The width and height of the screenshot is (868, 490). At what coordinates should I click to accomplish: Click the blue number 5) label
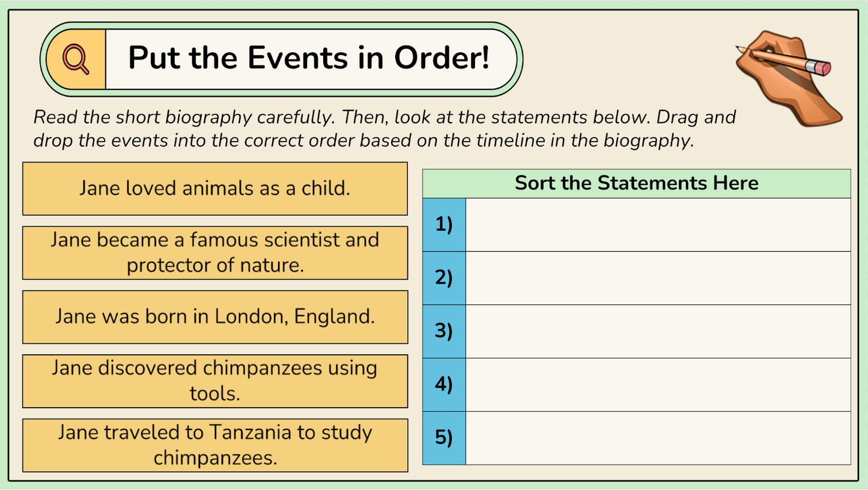[444, 438]
